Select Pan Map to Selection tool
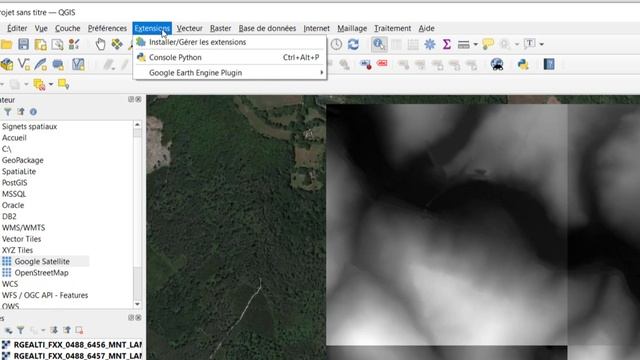 [x=117, y=44]
